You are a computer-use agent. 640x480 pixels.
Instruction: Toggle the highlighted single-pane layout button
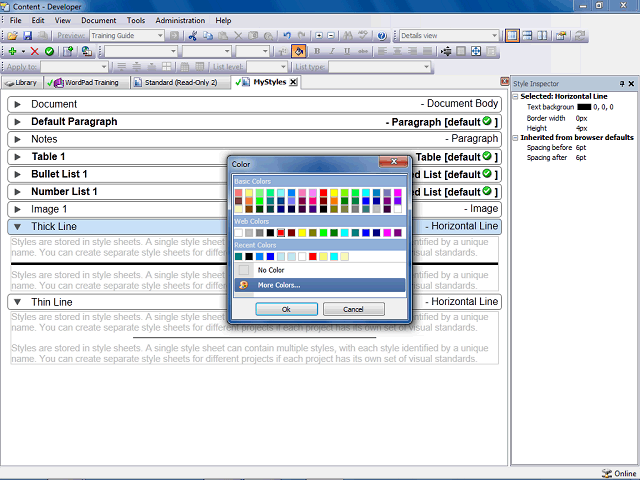(x=512, y=36)
